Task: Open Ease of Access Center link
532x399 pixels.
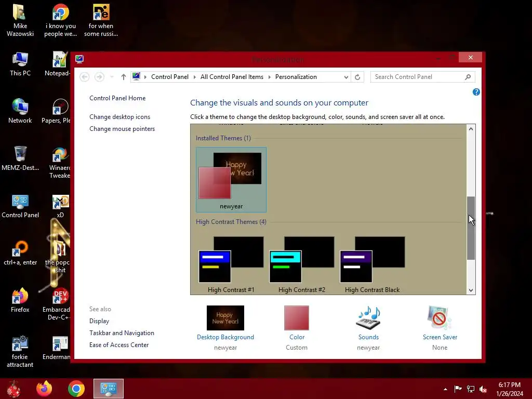Action: [x=119, y=345]
